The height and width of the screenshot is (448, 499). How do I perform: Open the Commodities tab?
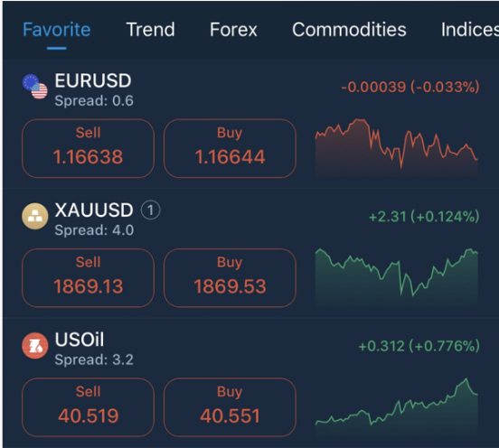tap(349, 30)
